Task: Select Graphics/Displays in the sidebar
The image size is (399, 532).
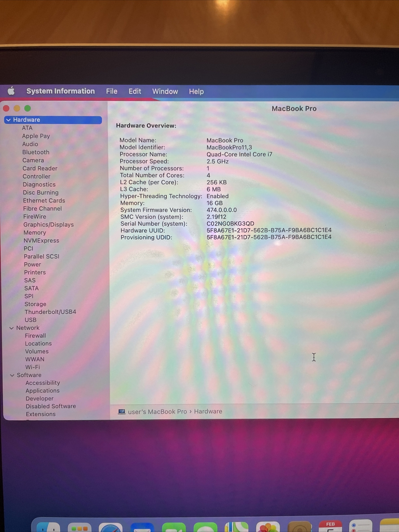Action: coord(49,224)
